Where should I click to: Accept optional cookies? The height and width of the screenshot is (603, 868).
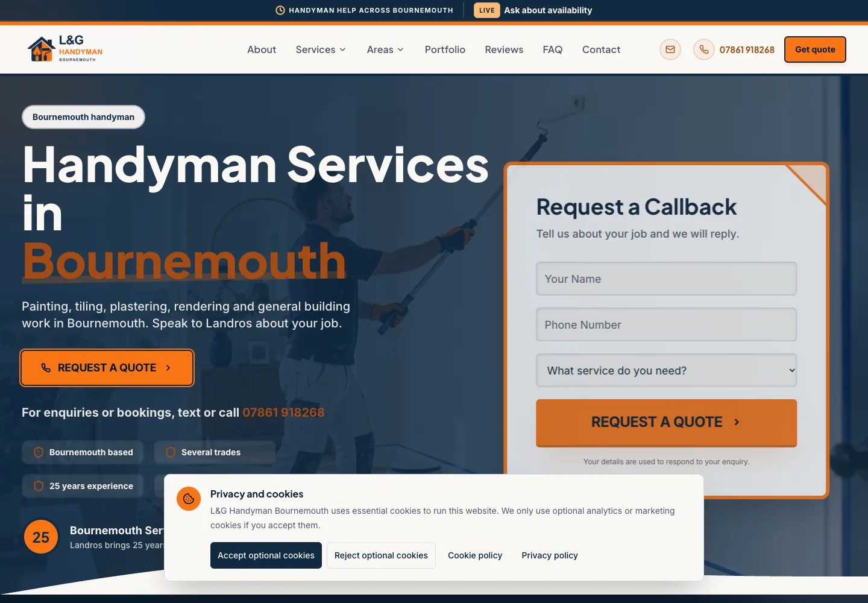[266, 555]
